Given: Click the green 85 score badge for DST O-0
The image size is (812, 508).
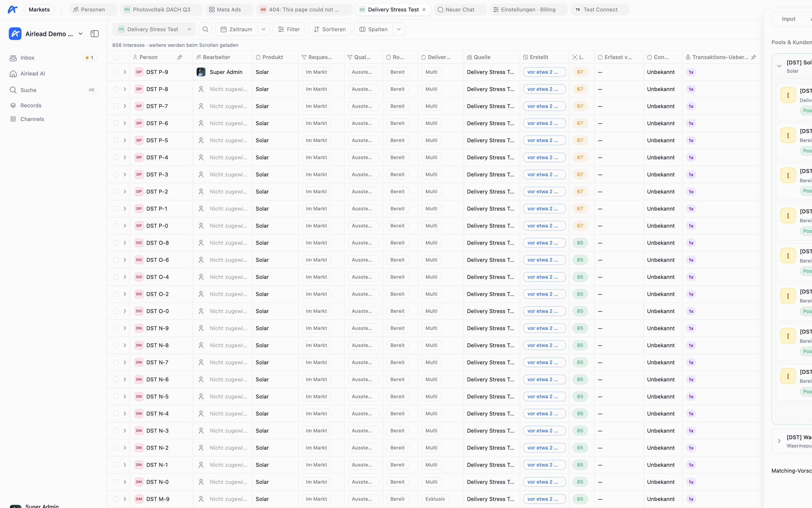Looking at the screenshot, I should (580, 311).
